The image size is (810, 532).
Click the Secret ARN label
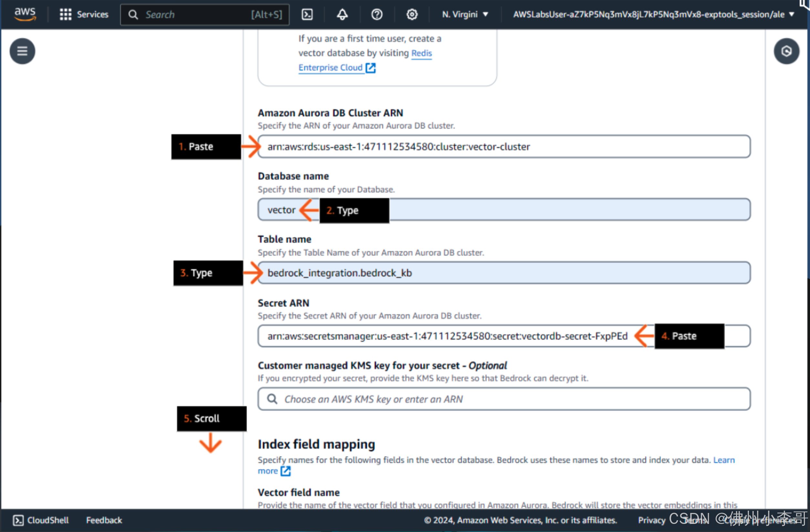click(x=284, y=303)
